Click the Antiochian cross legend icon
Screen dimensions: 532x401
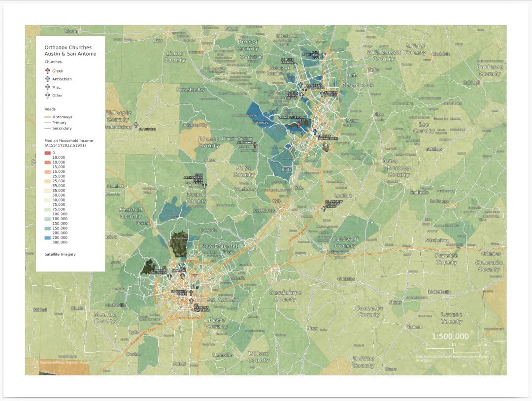47,79
